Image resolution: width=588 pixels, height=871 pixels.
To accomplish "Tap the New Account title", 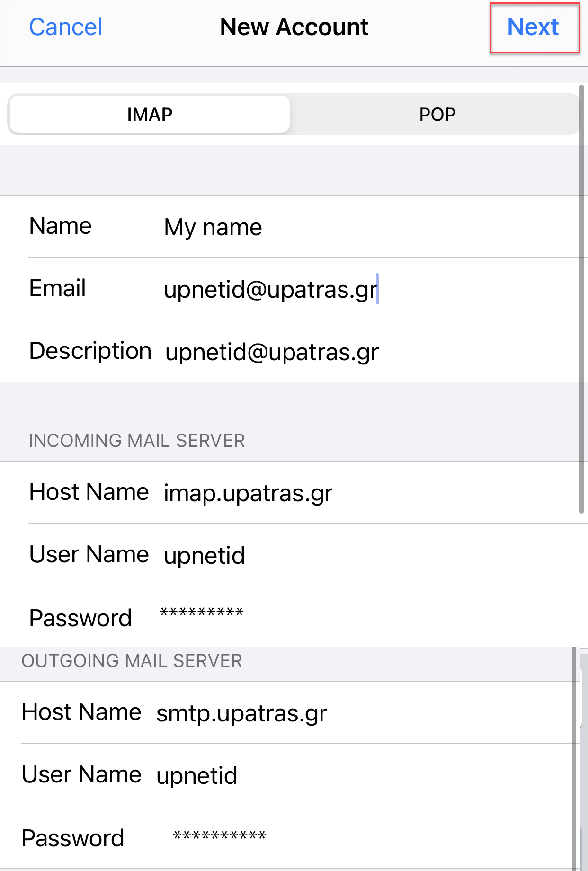I will tap(294, 27).
